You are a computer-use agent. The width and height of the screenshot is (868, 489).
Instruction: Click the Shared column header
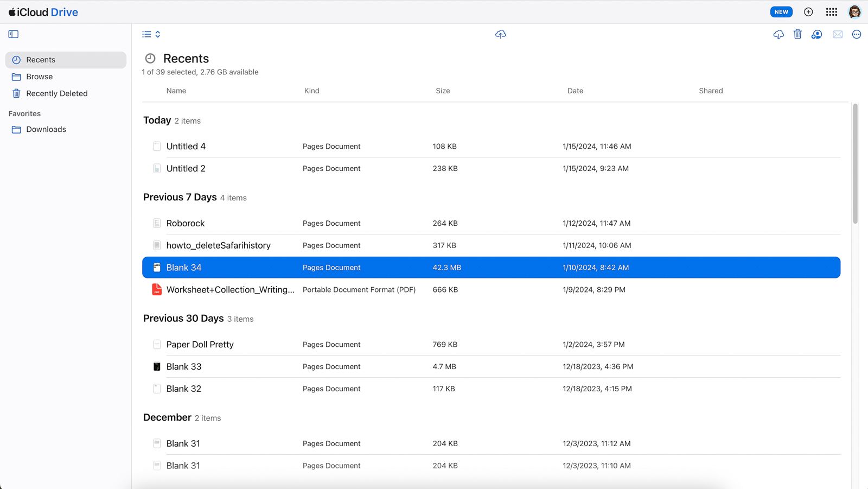tap(711, 91)
